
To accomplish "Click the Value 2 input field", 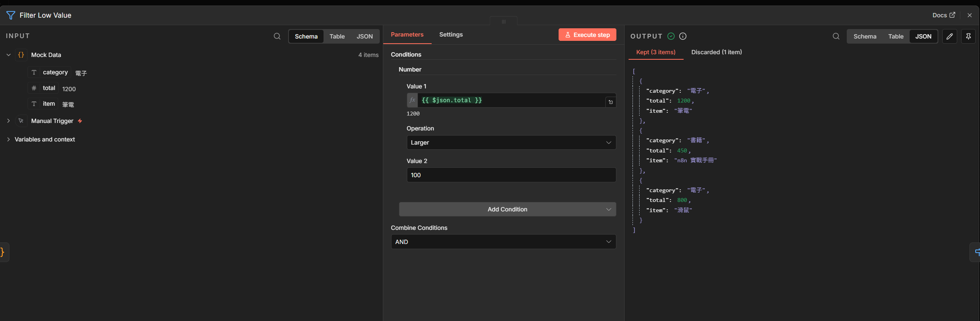I will coord(511,175).
